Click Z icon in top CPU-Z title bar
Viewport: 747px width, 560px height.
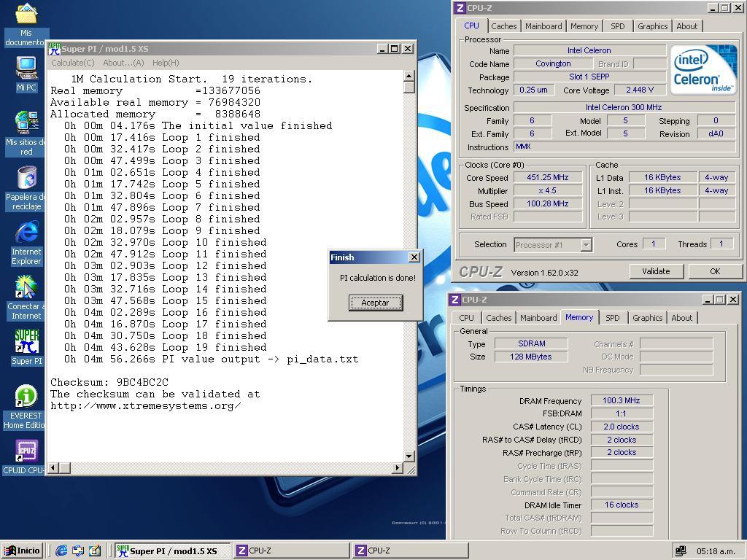tap(460, 8)
